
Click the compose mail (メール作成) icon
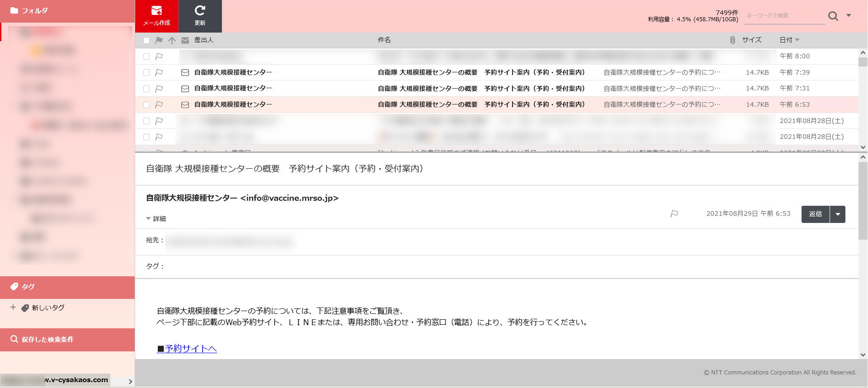[156, 11]
